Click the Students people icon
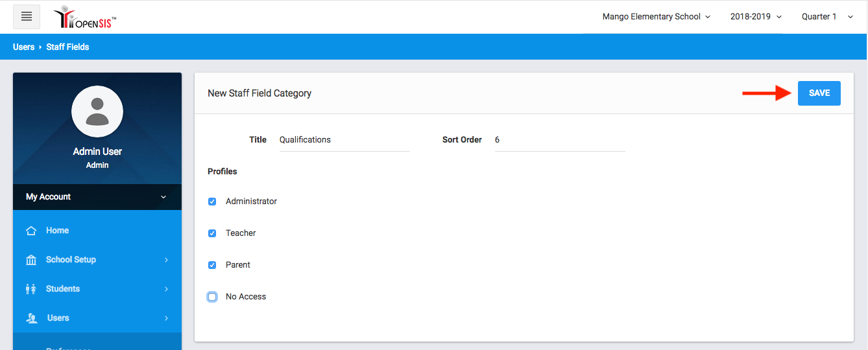This screenshot has height=350, width=868. coord(30,289)
